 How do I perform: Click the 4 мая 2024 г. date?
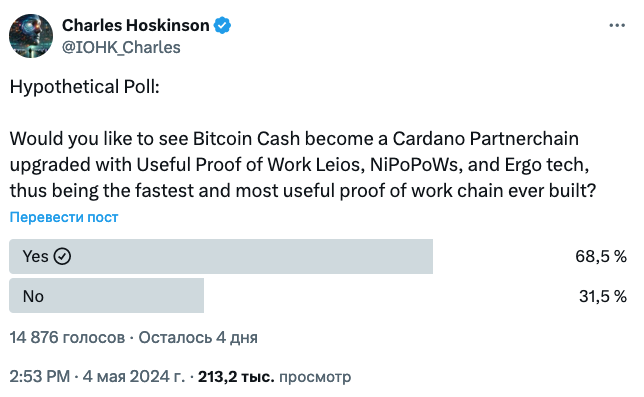pos(134,376)
